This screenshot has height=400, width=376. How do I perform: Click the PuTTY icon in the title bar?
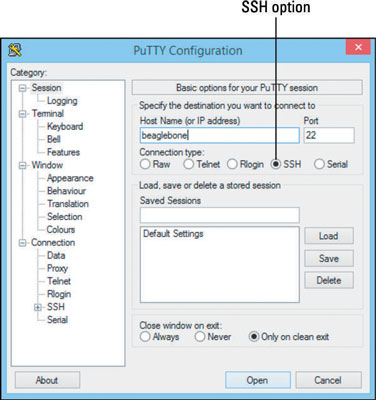tap(15, 50)
